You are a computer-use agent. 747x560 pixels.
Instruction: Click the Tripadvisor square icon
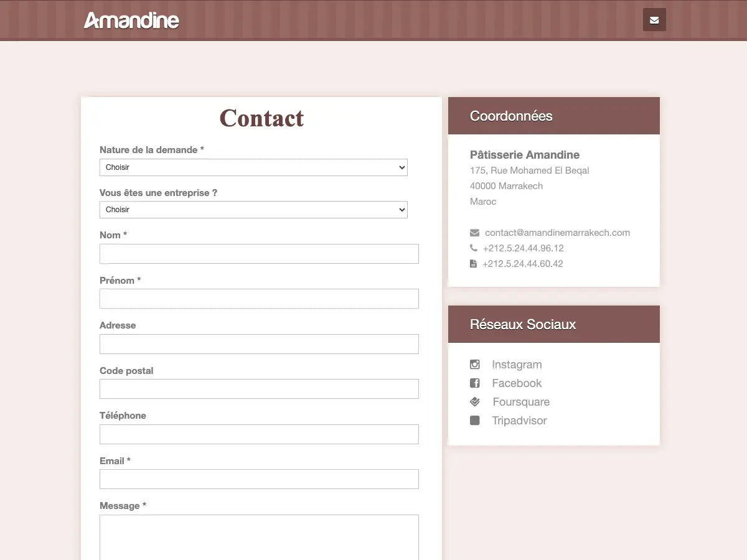[x=475, y=421]
